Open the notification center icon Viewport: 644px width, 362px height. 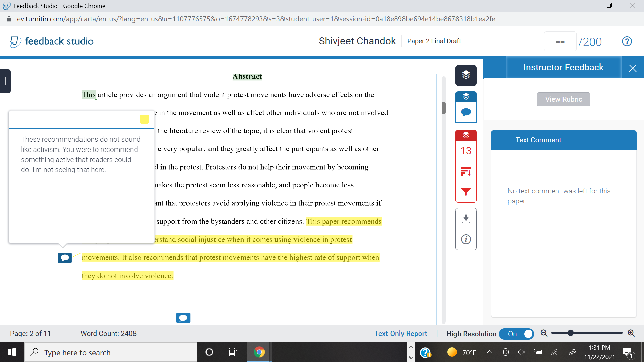pos(628,352)
